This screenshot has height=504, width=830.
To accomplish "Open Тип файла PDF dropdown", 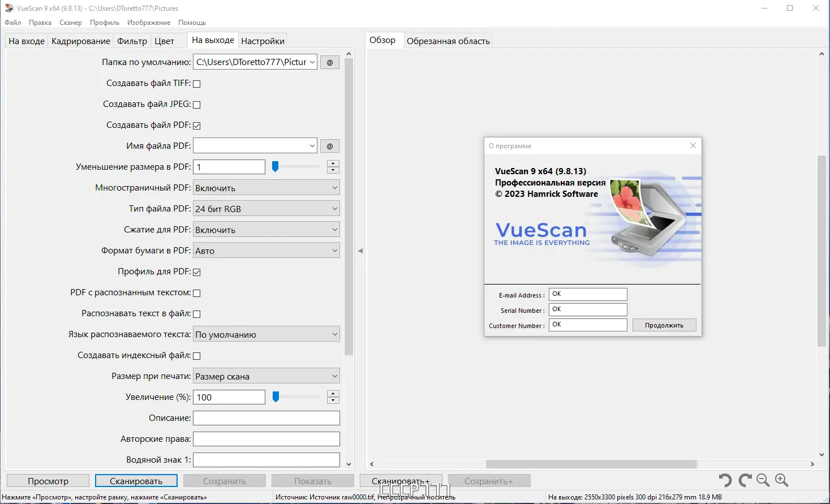I will 266,209.
